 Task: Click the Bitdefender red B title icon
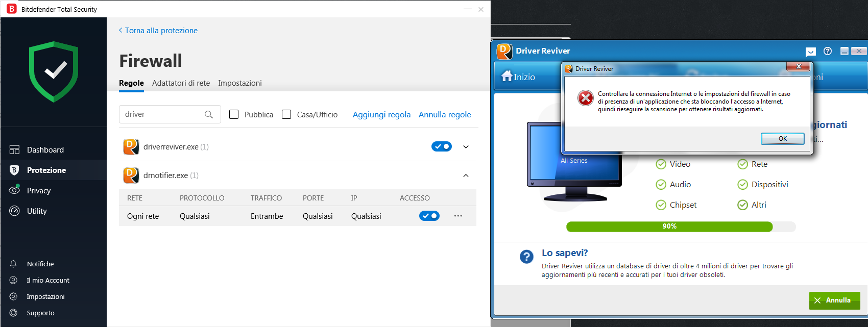tap(11, 9)
